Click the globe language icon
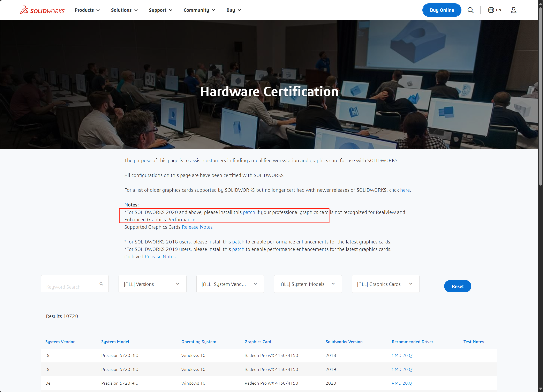Screen dimensions: 543x392 [x=491, y=10]
